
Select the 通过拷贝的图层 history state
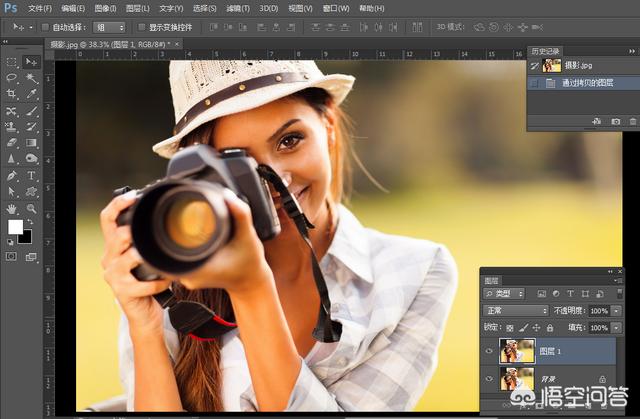pyautogui.click(x=590, y=83)
